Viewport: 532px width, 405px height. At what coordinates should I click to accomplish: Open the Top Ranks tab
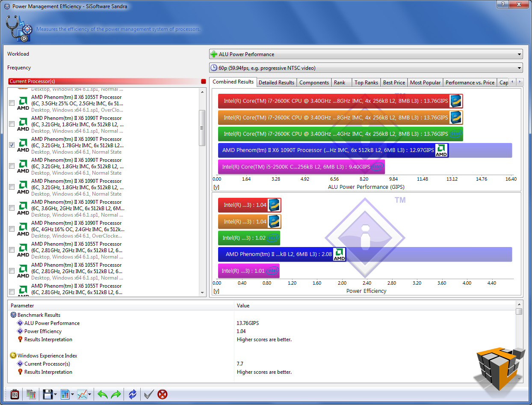366,83
